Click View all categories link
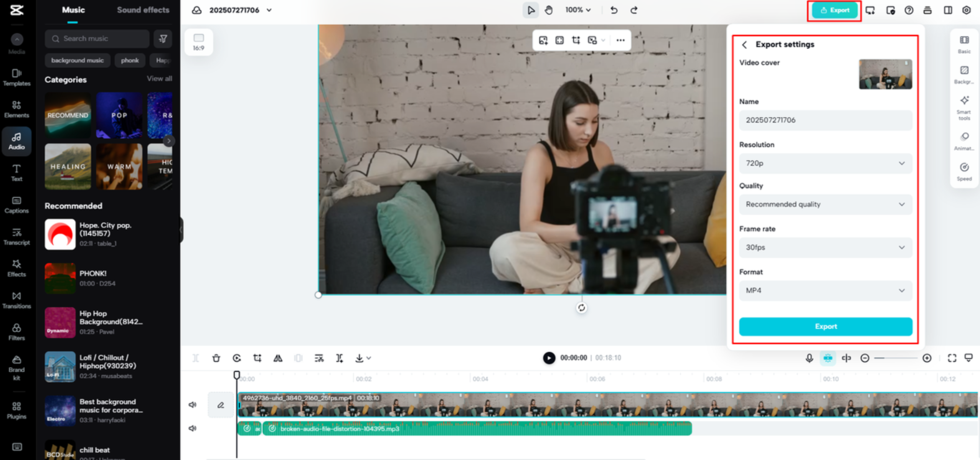This screenshot has width=980, height=460. click(x=159, y=79)
